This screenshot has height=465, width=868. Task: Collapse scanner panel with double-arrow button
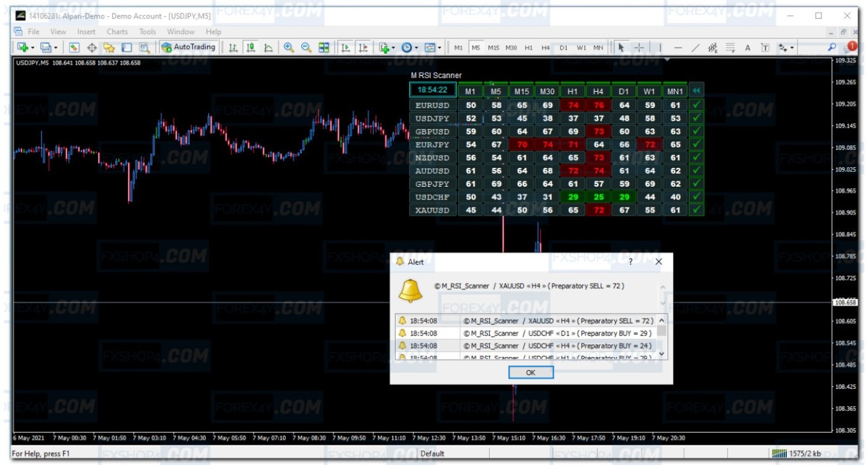point(697,91)
